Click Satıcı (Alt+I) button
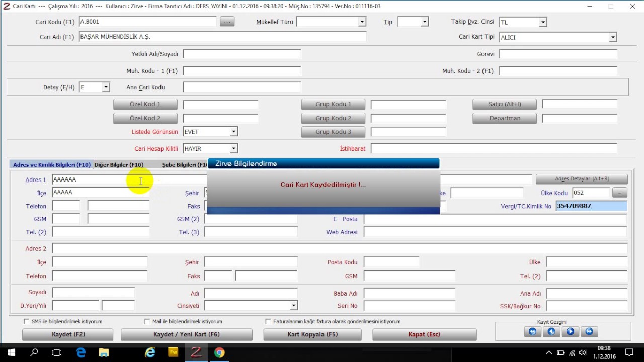This screenshot has height=362, width=644. click(505, 104)
